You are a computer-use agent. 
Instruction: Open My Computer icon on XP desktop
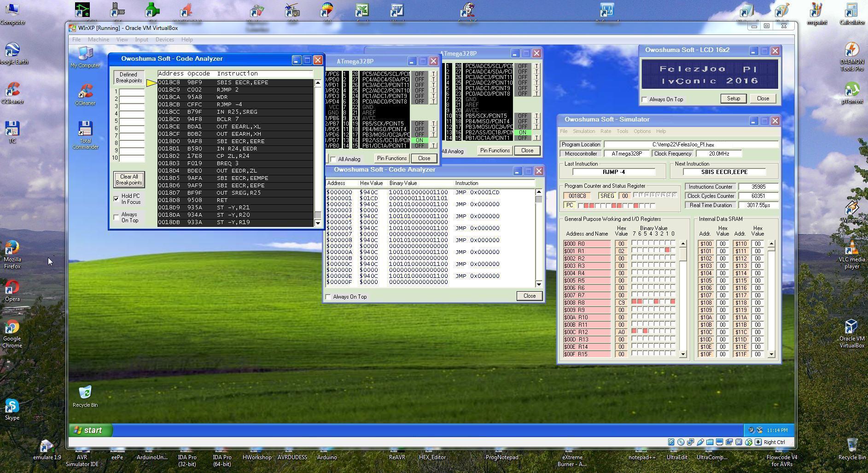(x=85, y=54)
